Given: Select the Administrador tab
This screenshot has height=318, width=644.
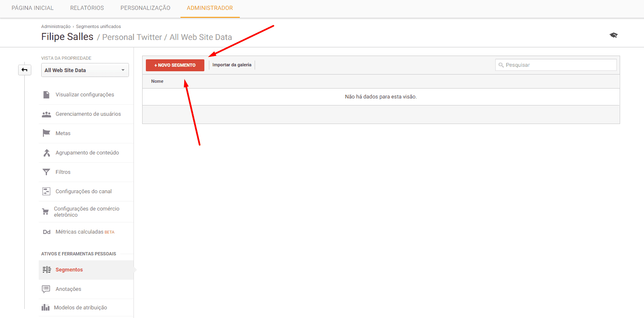Looking at the screenshot, I should pyautogui.click(x=210, y=8).
